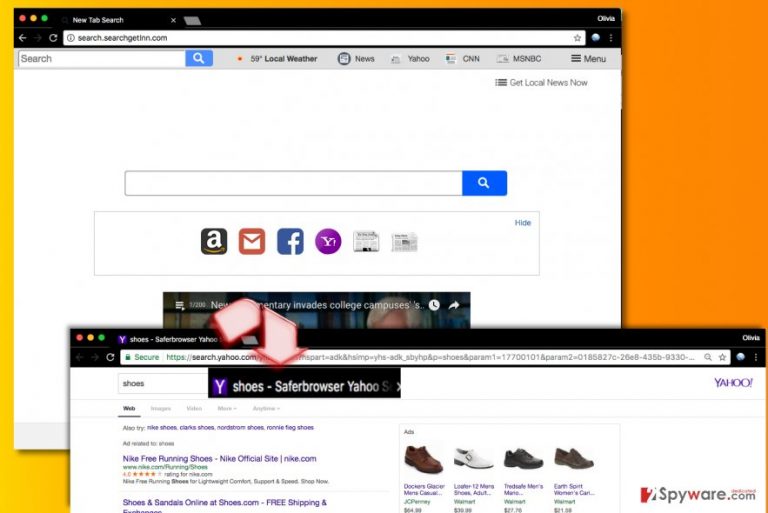Click globe extension icon in top window
Viewport: 768px width, 513px height.
click(596, 38)
